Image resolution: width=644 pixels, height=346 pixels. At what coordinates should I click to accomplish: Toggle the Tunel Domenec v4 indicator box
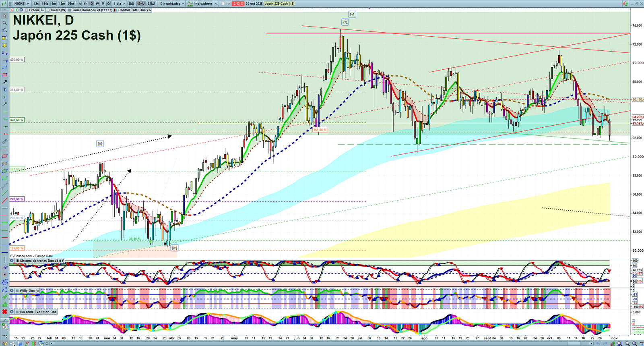(70, 10)
